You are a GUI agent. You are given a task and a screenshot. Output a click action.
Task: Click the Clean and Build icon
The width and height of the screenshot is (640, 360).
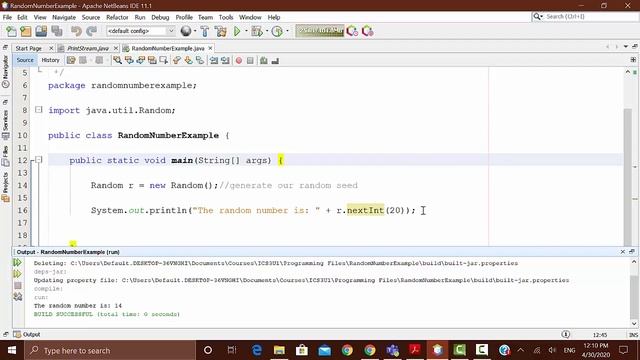click(220, 31)
